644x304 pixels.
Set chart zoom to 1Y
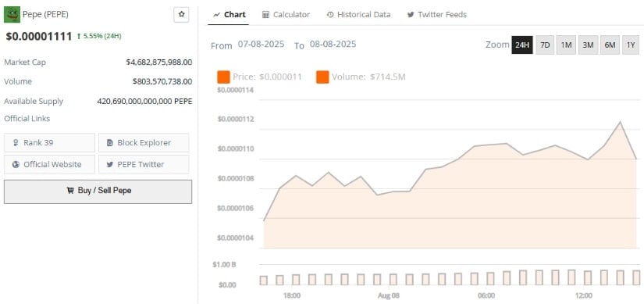631,45
